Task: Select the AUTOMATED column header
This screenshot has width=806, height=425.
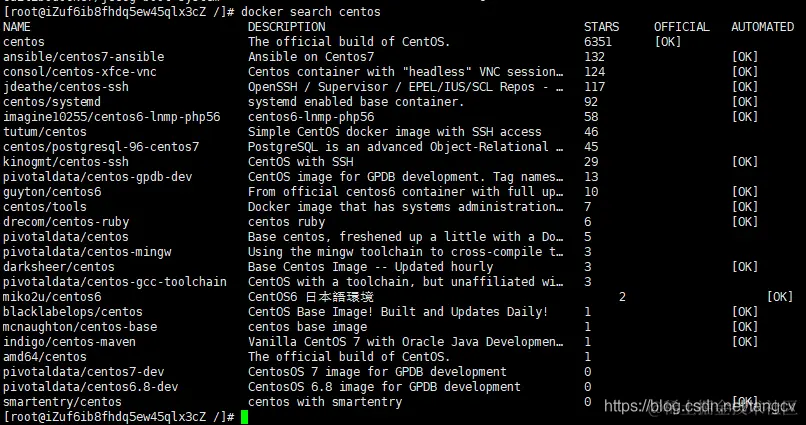Action: pos(762,27)
